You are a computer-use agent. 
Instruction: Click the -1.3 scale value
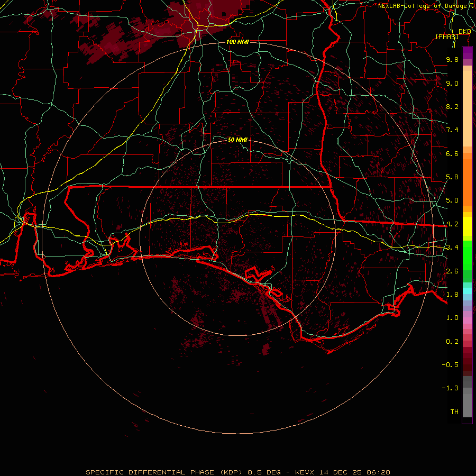450,388
